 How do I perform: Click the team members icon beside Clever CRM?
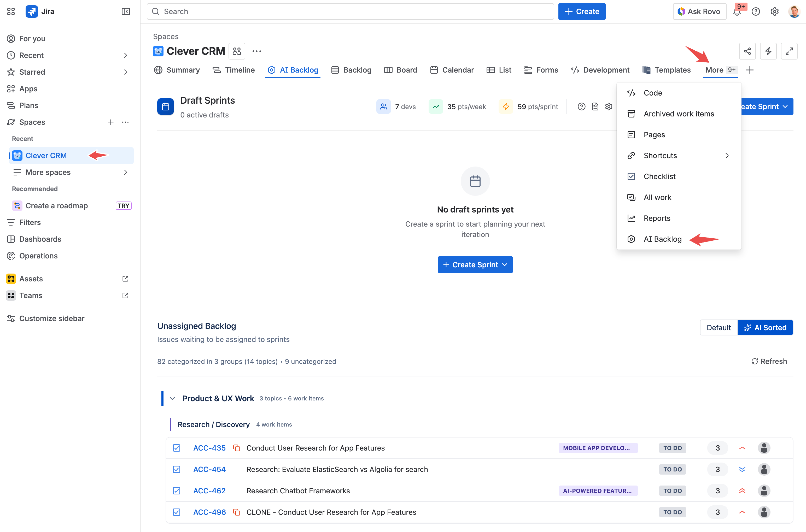237,51
